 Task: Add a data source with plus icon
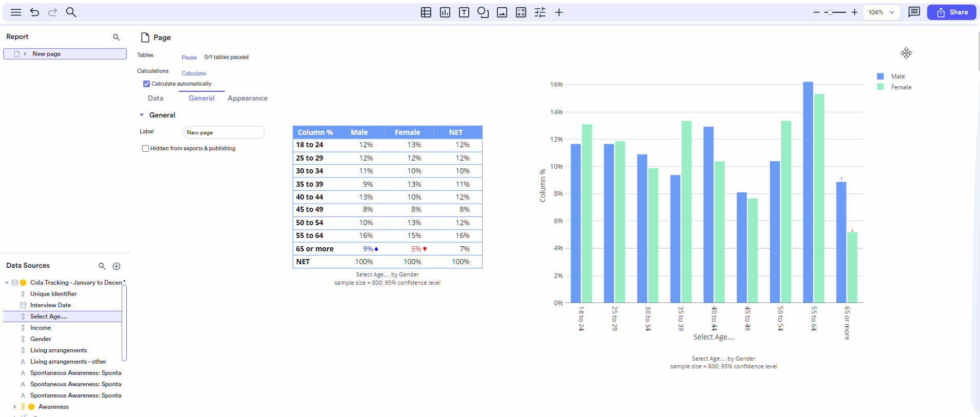click(117, 266)
